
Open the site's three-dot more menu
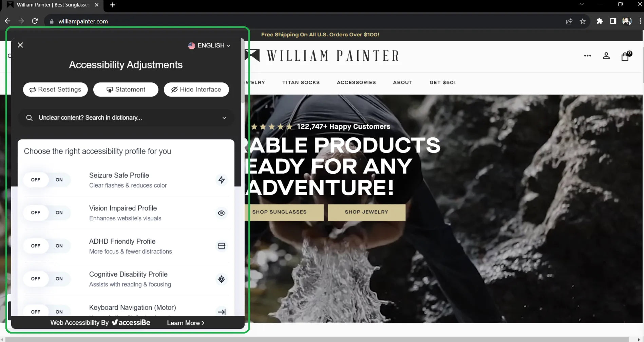[588, 56]
